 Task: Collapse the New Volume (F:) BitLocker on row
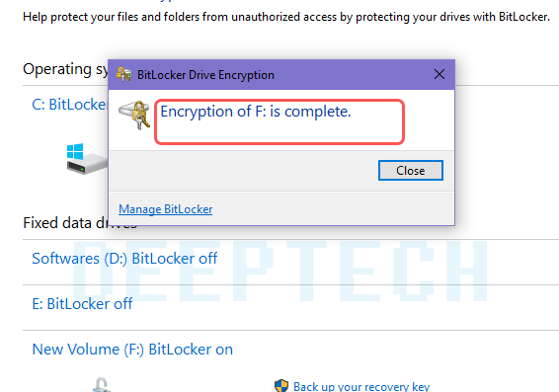[132, 350]
